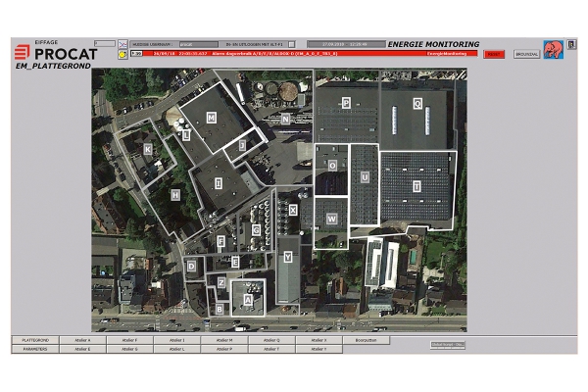The image size is (588, 392).
Task: Select building marker N on the map
Action: pyautogui.click(x=285, y=120)
